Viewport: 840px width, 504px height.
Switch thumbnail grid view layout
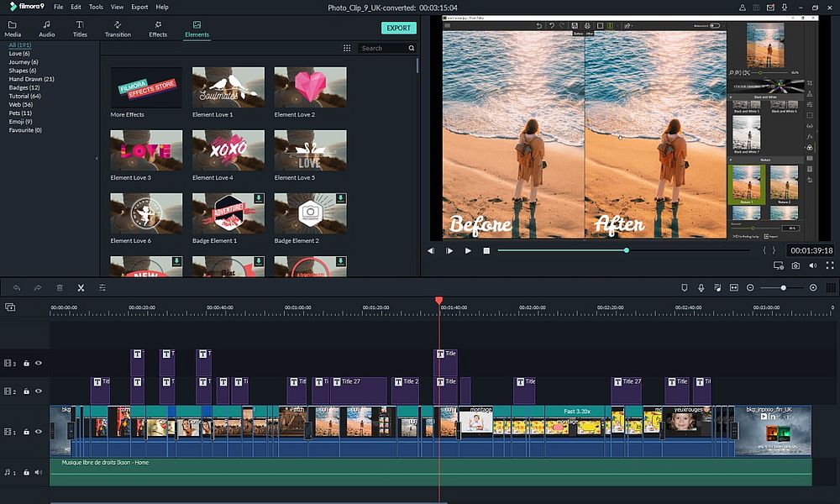tap(347, 49)
